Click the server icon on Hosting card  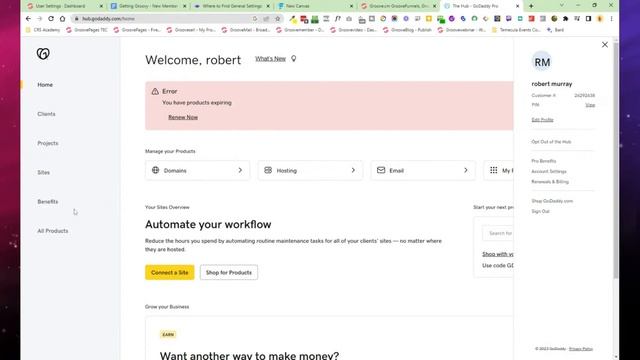pos(268,170)
